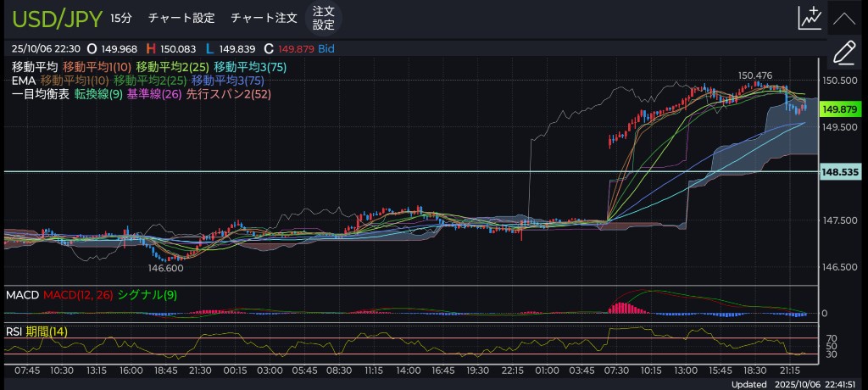868x390 pixels.
Task: Open the チャート設定 menu
Action: [181, 18]
